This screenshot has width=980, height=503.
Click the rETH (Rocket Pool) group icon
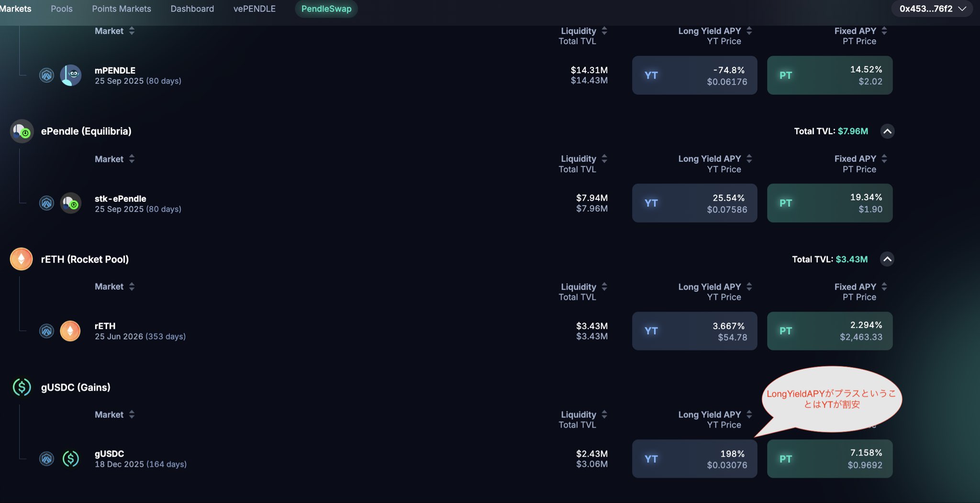click(x=22, y=259)
